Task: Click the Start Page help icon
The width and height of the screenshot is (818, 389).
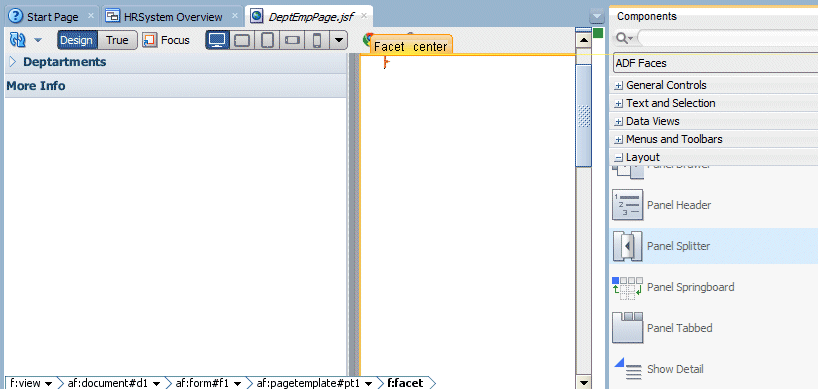Action: 17,17
